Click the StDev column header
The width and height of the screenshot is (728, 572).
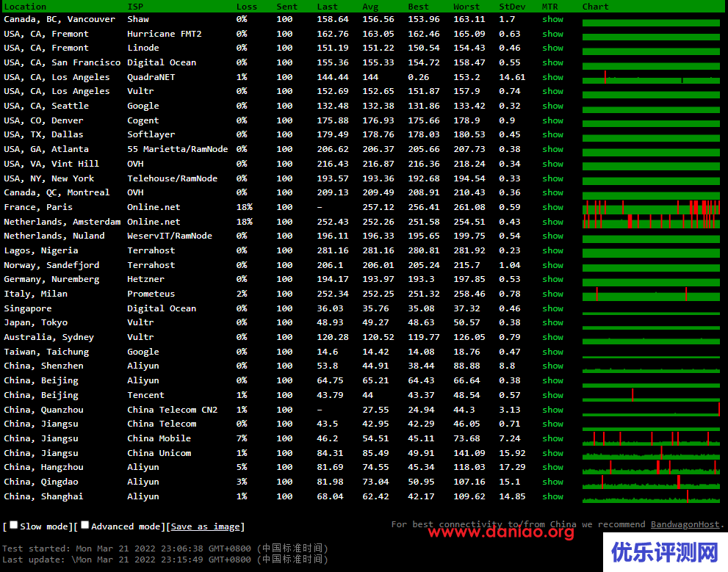(x=512, y=7)
